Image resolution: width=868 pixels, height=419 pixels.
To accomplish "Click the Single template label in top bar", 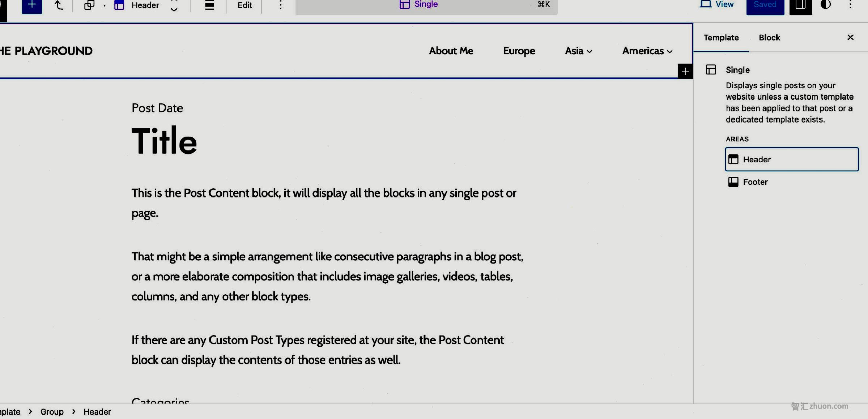I will (426, 4).
